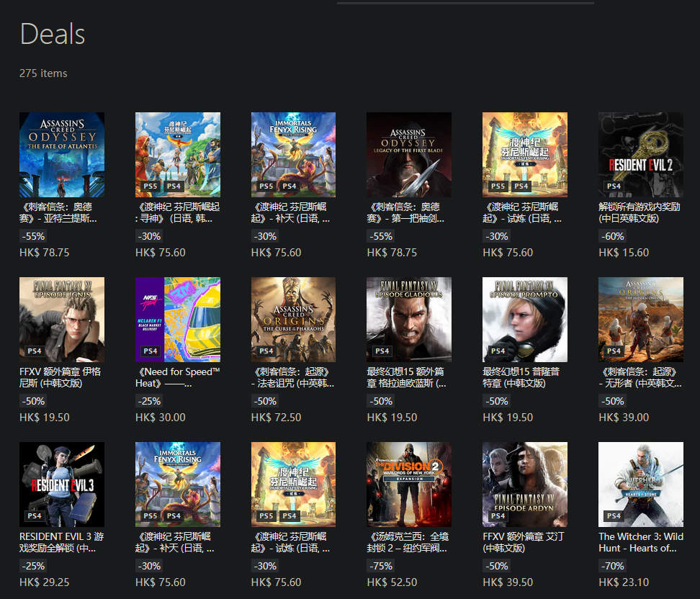
Task: Click the PS4 badge on Resident Evil 2 cover
Action: pyautogui.click(x=614, y=186)
